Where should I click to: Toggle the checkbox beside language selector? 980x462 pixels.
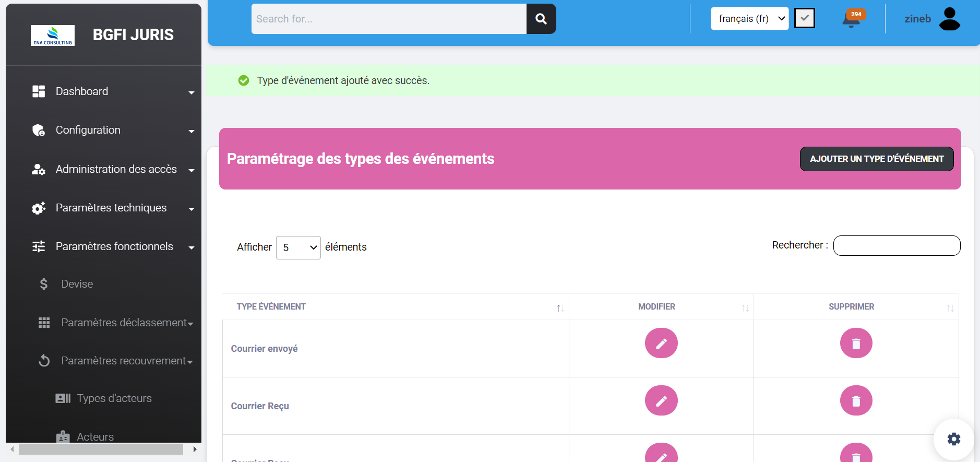point(804,18)
